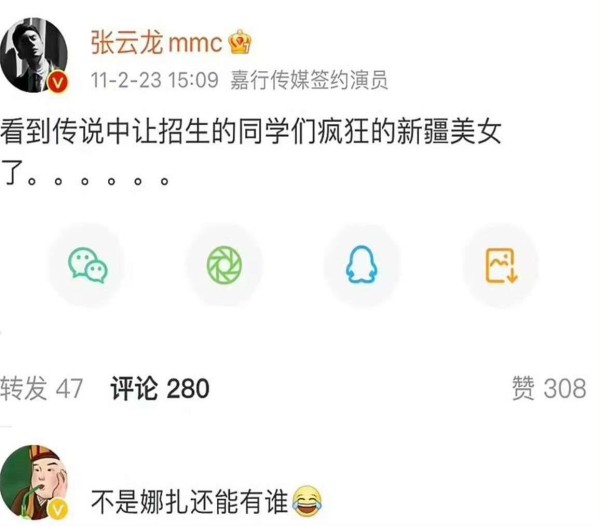Tap the orange save-image download icon
600x526 pixels.
click(501, 265)
